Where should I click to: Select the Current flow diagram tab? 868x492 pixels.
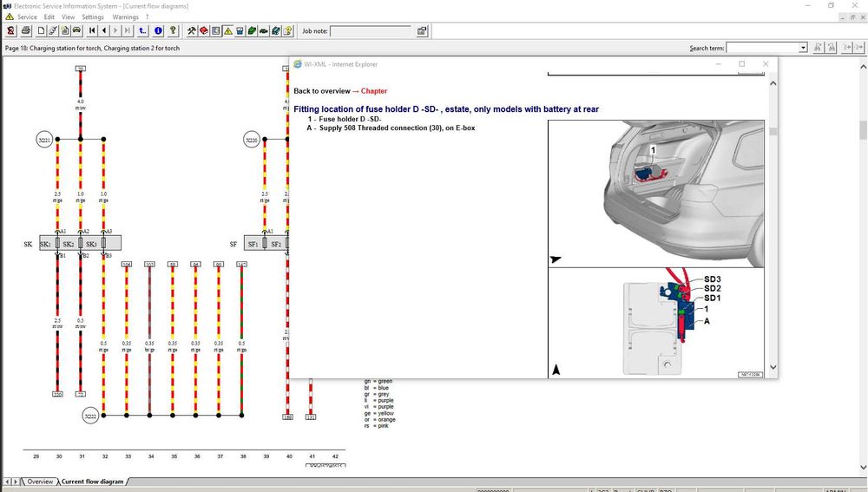tap(93, 482)
